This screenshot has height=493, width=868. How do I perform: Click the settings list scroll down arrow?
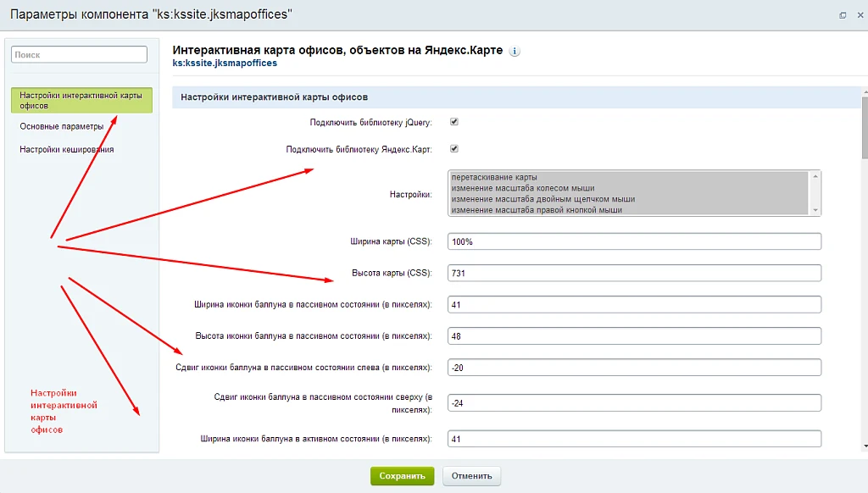(815, 210)
